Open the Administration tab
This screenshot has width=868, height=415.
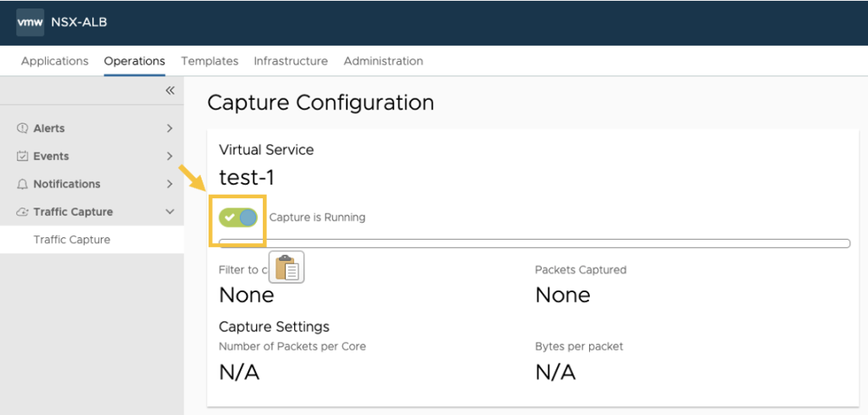[x=383, y=61]
